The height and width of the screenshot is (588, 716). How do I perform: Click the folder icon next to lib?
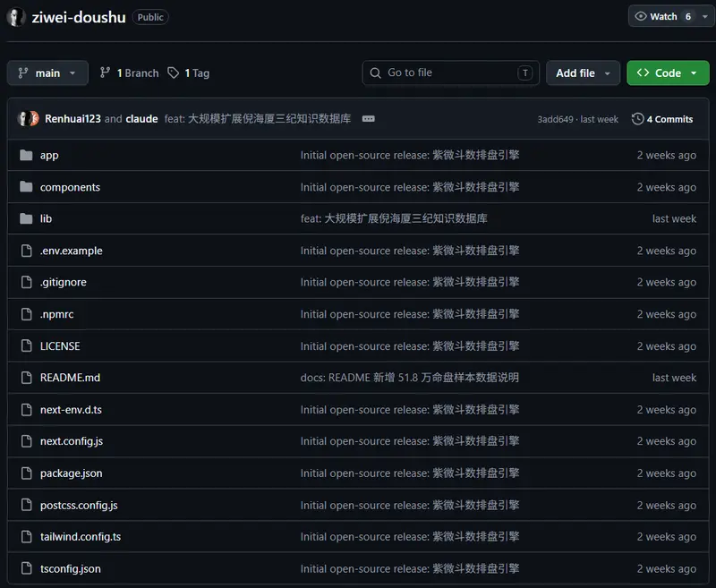pos(27,218)
